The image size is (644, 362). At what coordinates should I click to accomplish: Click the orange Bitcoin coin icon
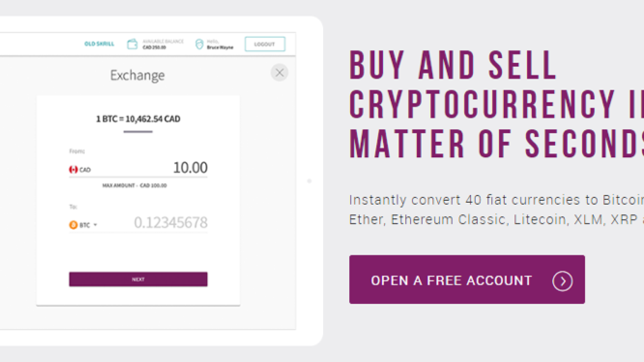[x=73, y=225]
